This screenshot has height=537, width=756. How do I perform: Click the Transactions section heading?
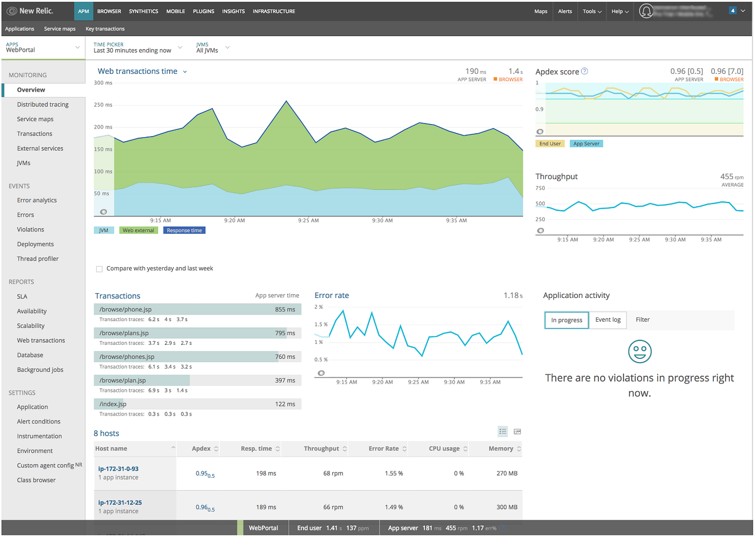pyautogui.click(x=118, y=296)
